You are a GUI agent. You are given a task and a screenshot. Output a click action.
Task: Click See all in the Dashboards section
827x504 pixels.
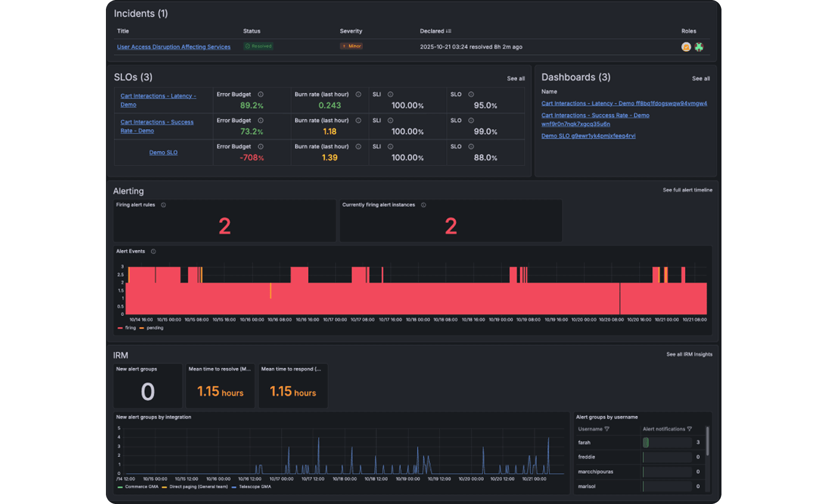(x=701, y=78)
